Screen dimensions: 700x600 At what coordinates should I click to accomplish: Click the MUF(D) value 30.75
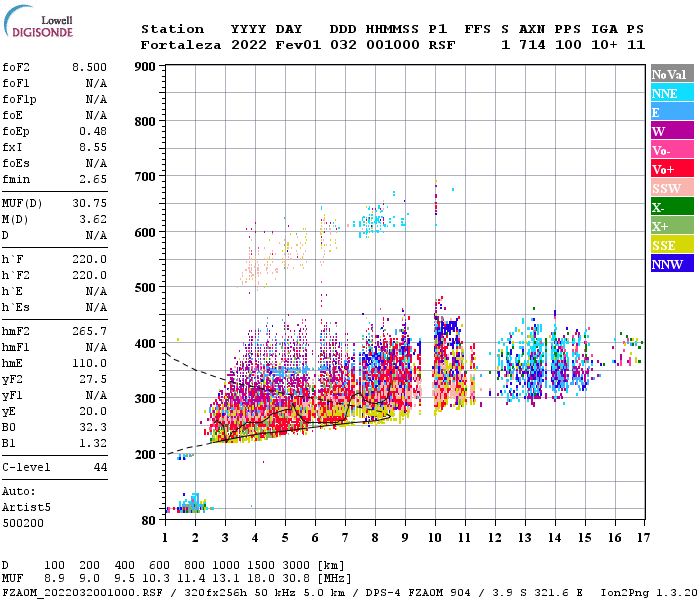pyautogui.click(x=90, y=204)
